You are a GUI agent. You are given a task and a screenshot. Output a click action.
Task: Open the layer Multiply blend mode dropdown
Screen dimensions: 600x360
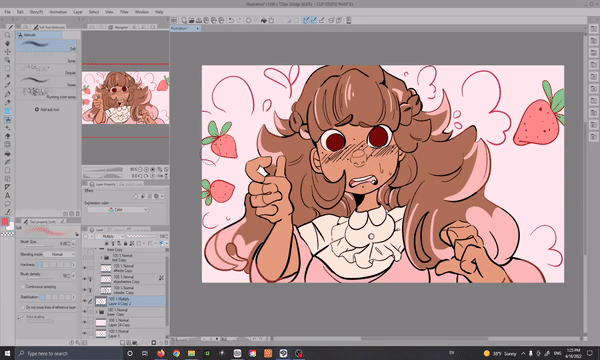pyautogui.click(x=111, y=236)
